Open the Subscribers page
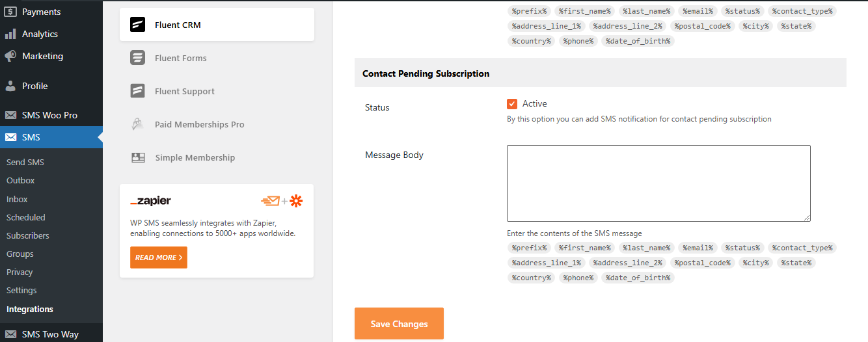 (x=28, y=236)
